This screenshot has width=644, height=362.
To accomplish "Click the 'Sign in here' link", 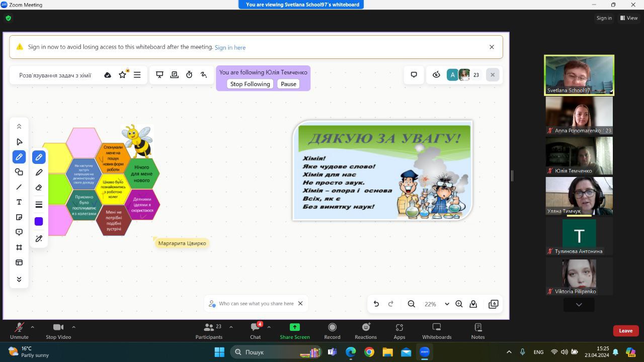I will coord(230,47).
